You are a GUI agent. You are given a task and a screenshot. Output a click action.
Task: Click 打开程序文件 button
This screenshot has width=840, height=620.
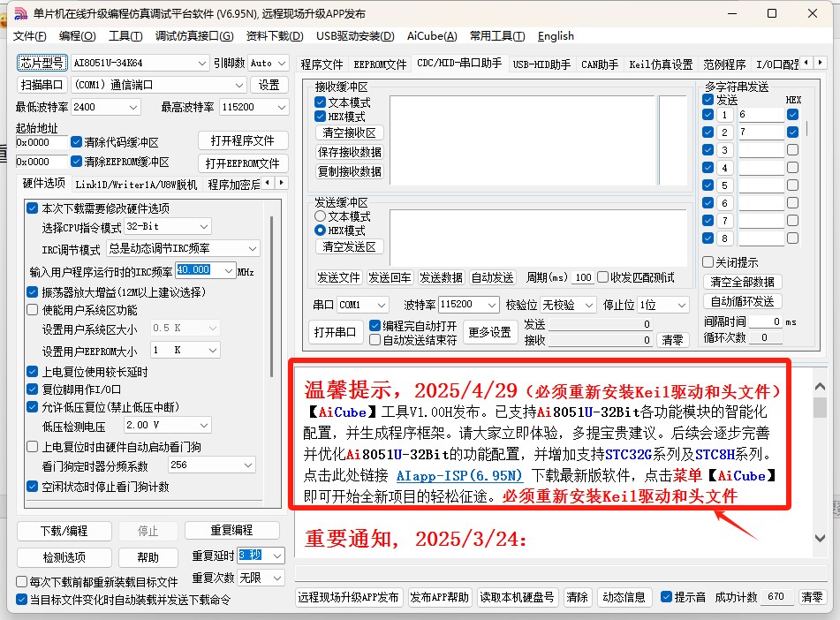point(243,140)
